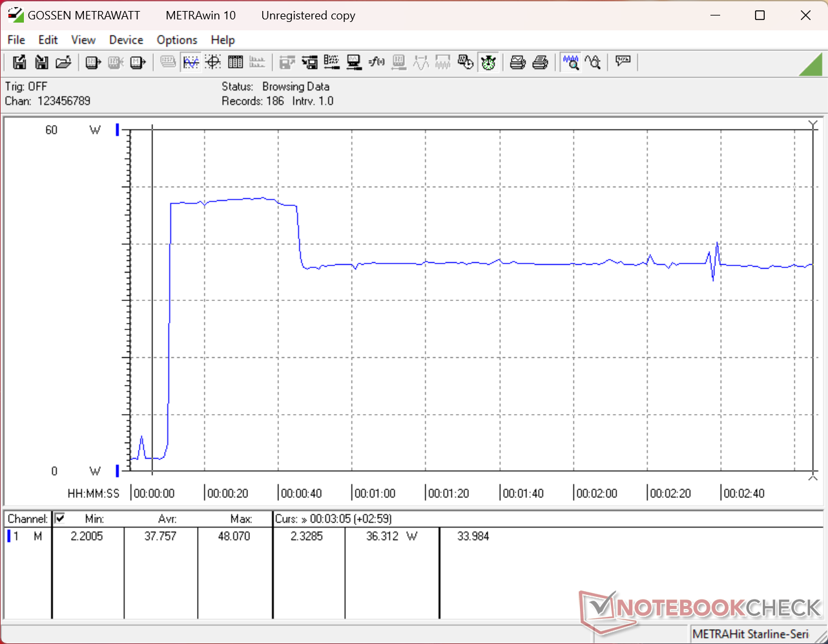
Task: Open the Help menu
Action: (x=223, y=40)
